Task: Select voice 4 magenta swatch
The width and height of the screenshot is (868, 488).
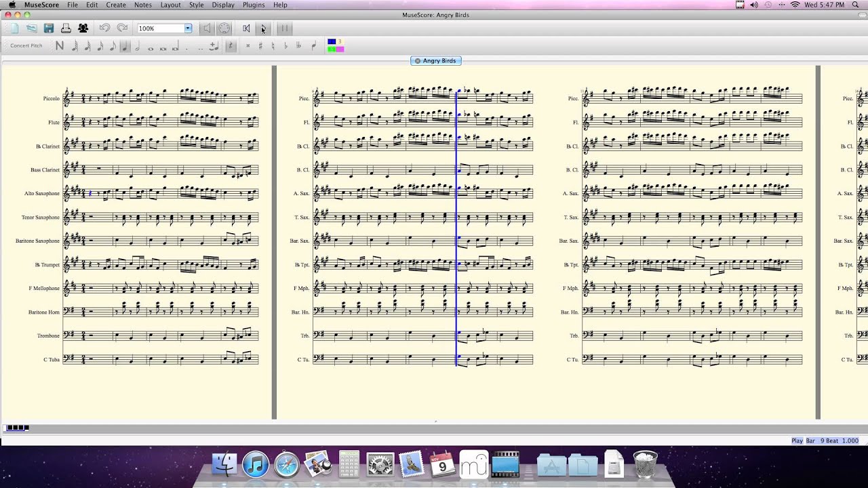Action: click(x=340, y=49)
